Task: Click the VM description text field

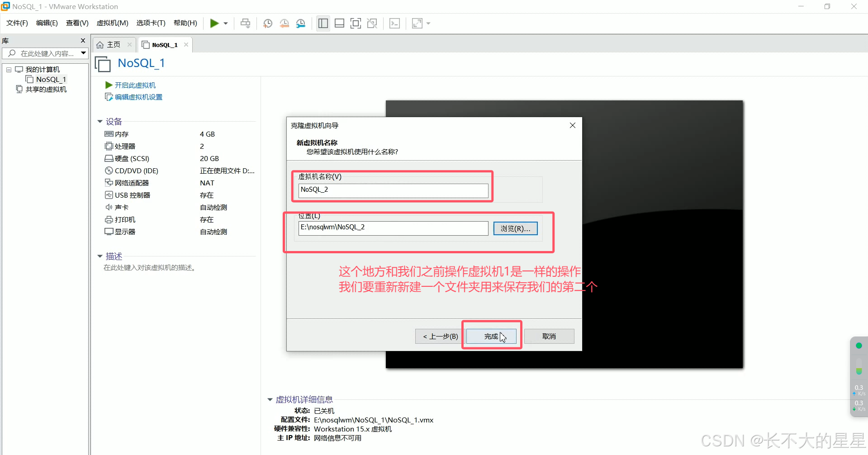Action: 150,268
